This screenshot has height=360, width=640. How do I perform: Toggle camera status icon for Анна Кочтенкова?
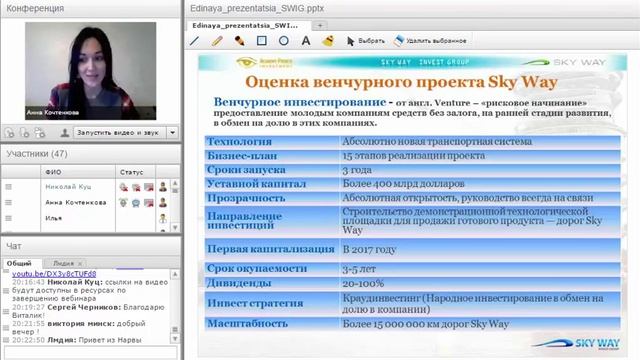(x=136, y=202)
